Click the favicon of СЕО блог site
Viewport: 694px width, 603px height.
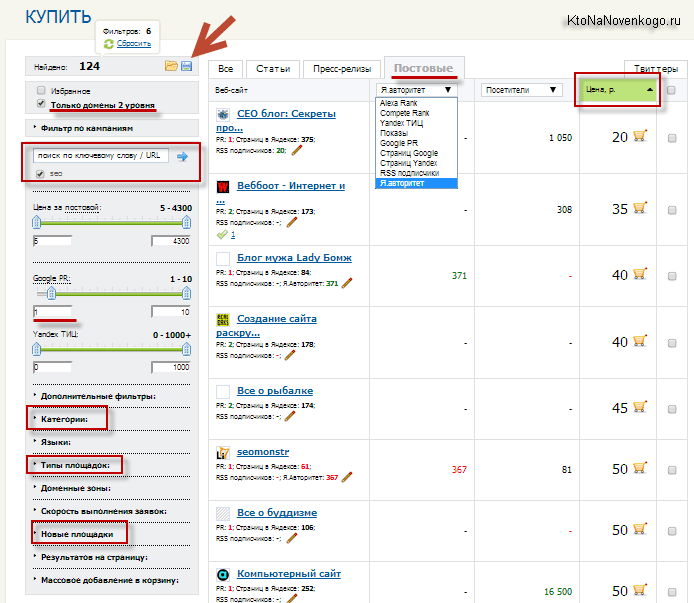(223, 115)
